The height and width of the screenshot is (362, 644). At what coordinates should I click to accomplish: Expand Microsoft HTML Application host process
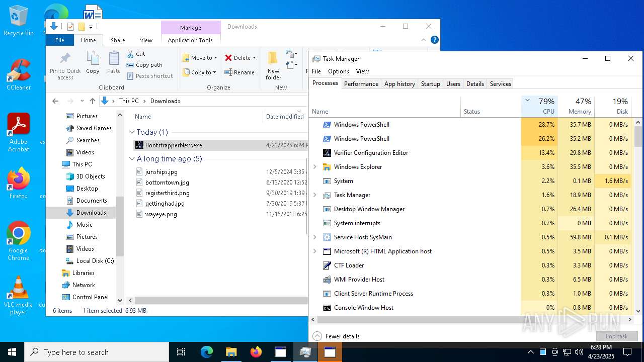[315, 251]
